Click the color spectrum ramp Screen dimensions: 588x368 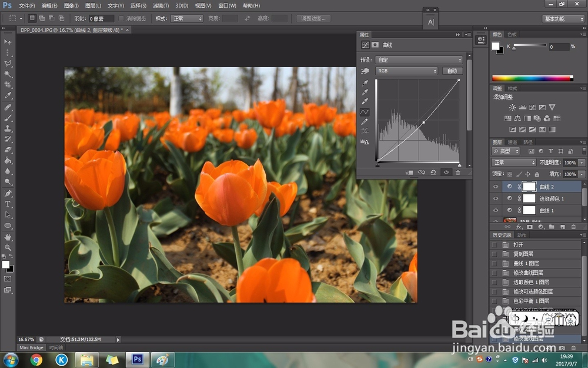point(533,78)
